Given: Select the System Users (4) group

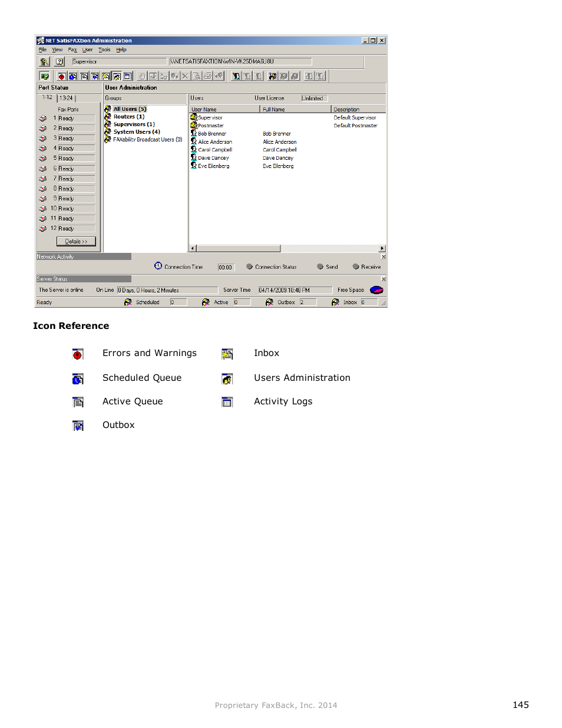Looking at the screenshot, I should click(137, 132).
